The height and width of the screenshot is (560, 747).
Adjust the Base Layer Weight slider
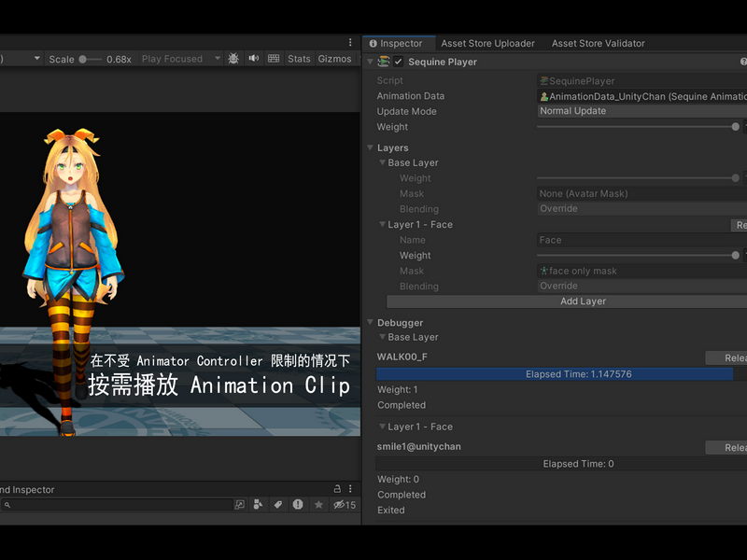click(638, 178)
